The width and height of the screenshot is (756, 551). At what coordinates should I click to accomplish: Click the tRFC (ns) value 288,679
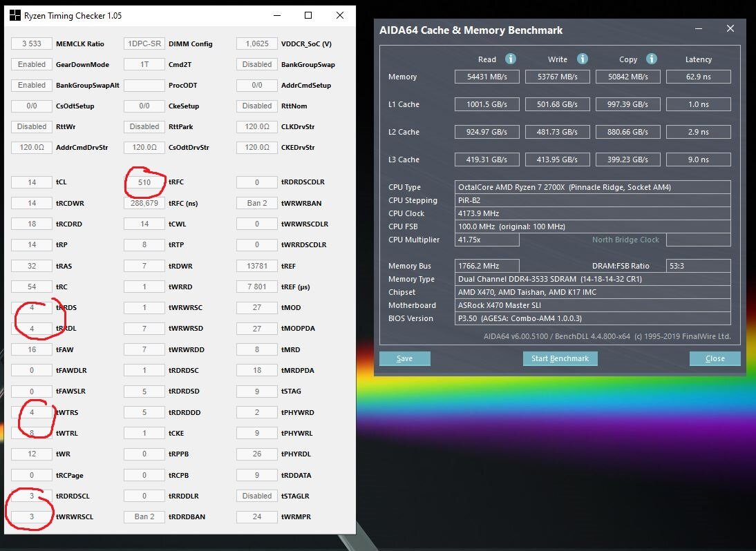click(x=144, y=203)
